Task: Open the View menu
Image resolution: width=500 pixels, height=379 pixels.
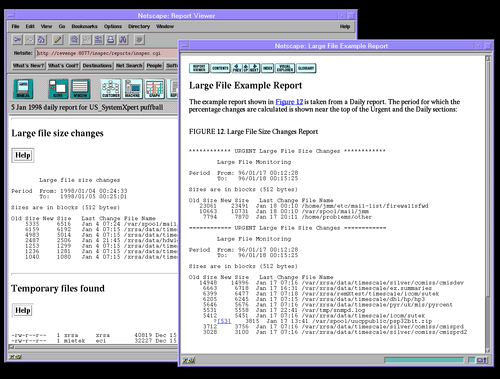Action: pyautogui.click(x=46, y=26)
